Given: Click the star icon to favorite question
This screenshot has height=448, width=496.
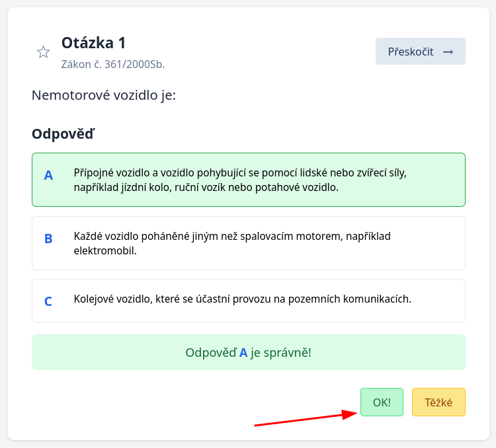Looking at the screenshot, I should point(43,52).
